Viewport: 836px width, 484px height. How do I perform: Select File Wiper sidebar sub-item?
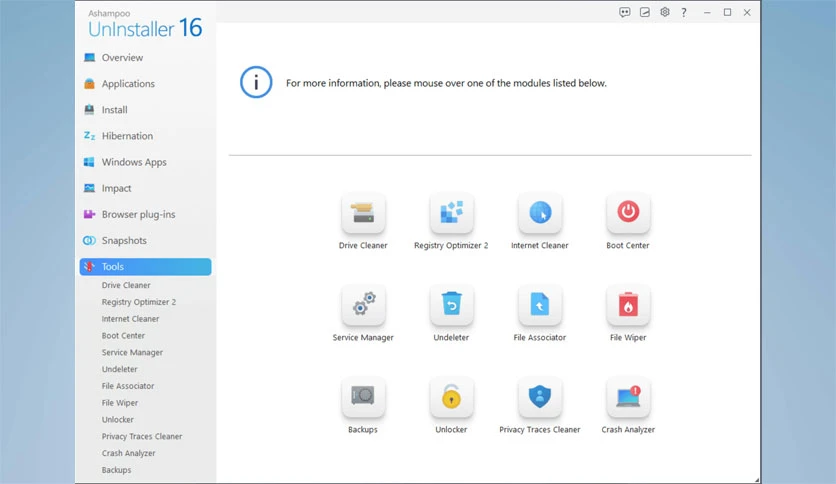click(120, 402)
